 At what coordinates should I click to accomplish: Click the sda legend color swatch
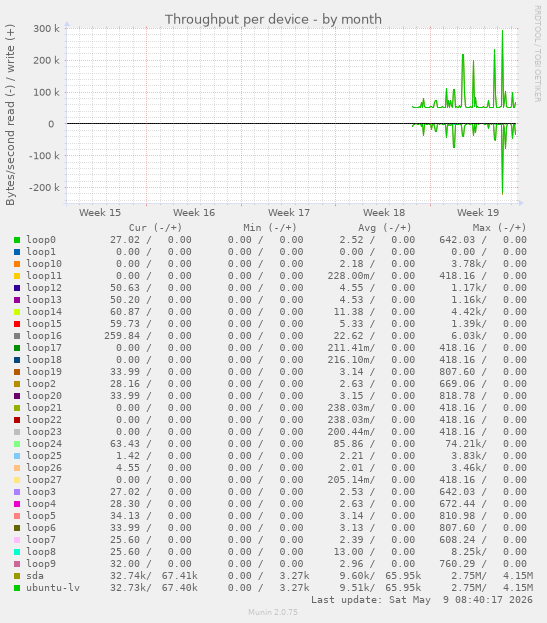coord(17,576)
